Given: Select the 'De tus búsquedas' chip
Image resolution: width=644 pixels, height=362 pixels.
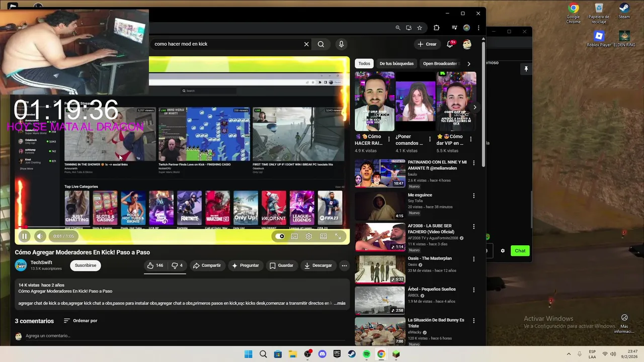Looking at the screenshot, I should [396, 63].
